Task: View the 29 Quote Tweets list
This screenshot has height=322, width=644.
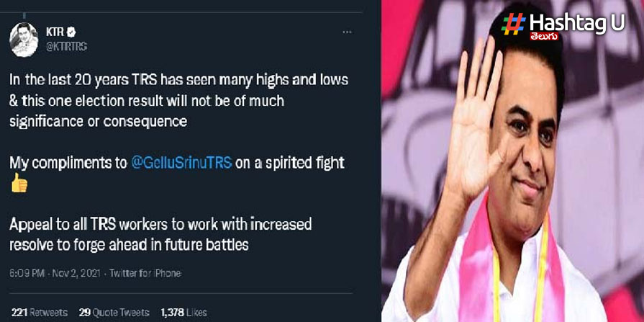Action: pyautogui.click(x=114, y=312)
